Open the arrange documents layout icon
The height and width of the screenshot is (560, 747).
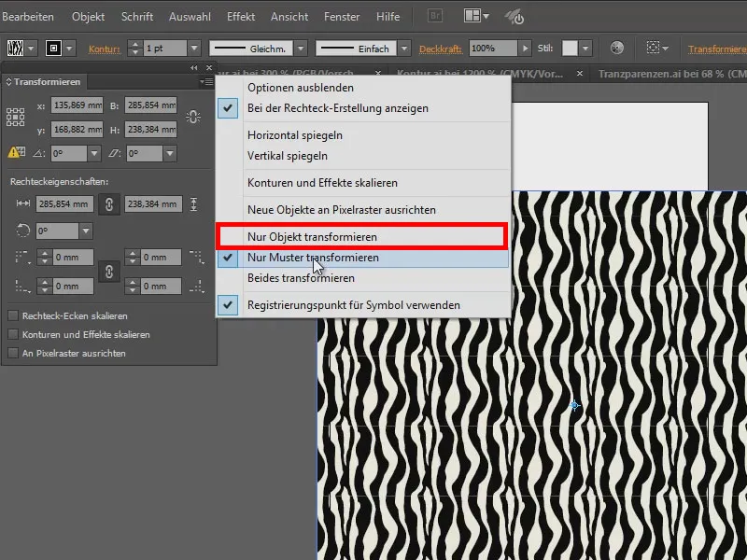476,16
